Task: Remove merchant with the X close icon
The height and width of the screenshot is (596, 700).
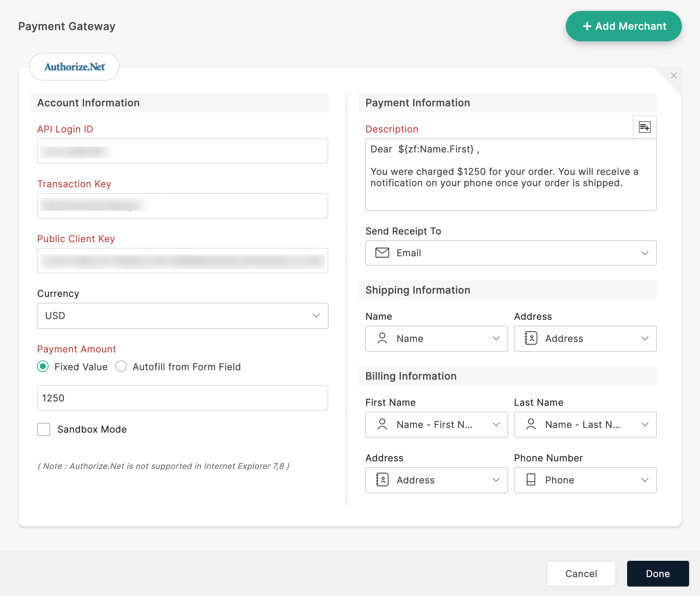Action: pyautogui.click(x=674, y=75)
